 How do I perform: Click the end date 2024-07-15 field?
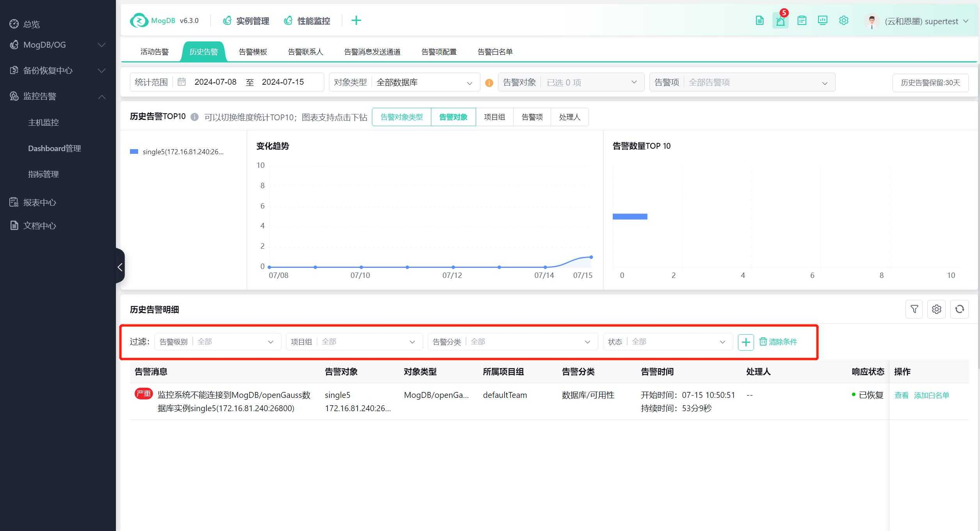[x=283, y=82]
